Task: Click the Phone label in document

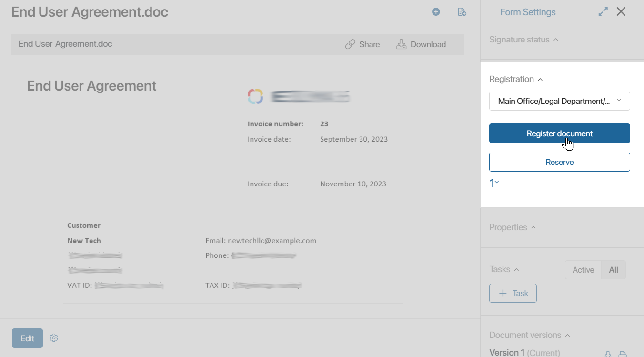Action: click(x=217, y=255)
